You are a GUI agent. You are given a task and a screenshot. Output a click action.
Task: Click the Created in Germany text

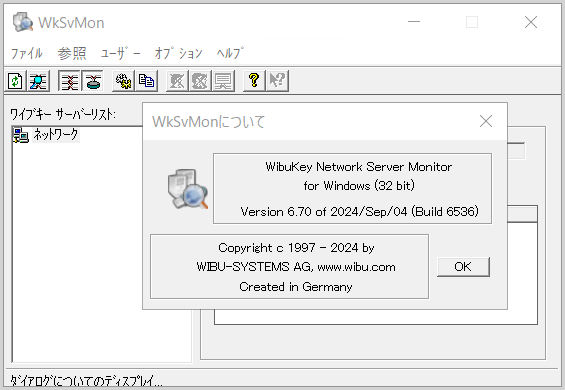[x=296, y=287]
